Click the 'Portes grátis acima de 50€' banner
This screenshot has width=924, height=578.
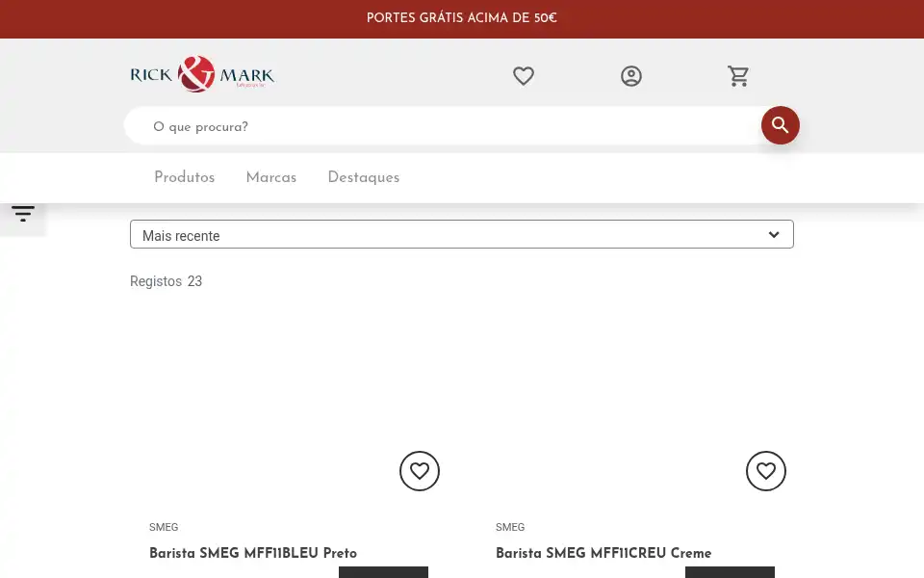tap(462, 18)
